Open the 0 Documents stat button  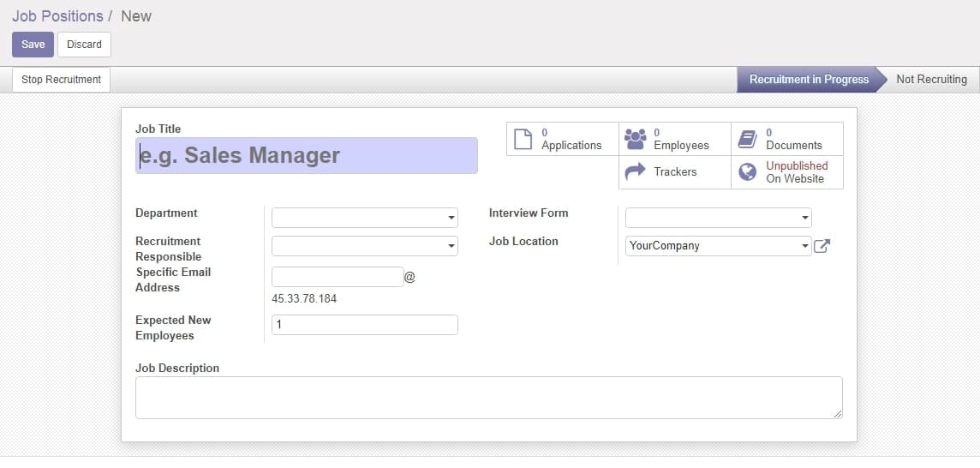point(787,139)
